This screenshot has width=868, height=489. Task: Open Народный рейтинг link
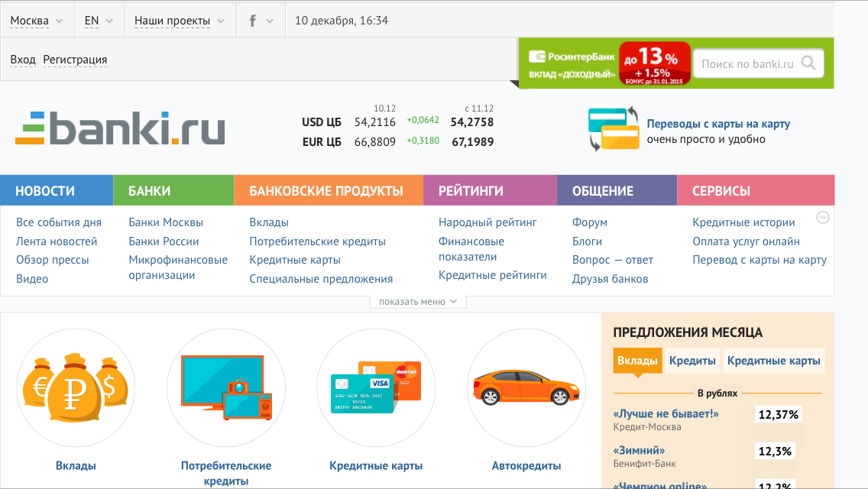487,222
